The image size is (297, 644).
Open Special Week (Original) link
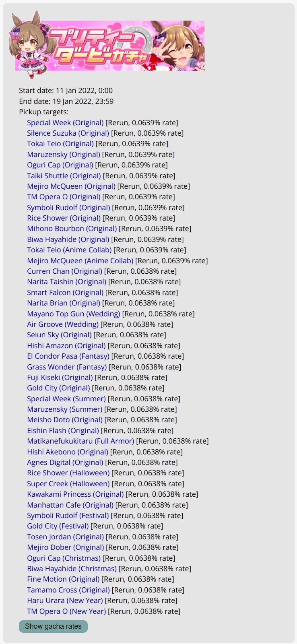(65, 123)
